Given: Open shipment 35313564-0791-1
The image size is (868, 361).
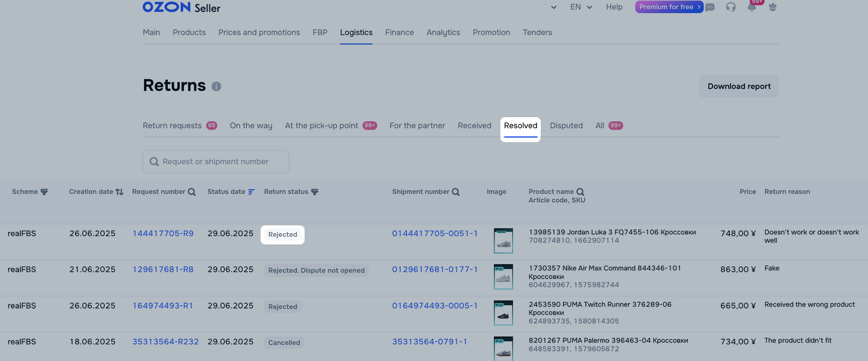Looking at the screenshot, I should (430, 341).
